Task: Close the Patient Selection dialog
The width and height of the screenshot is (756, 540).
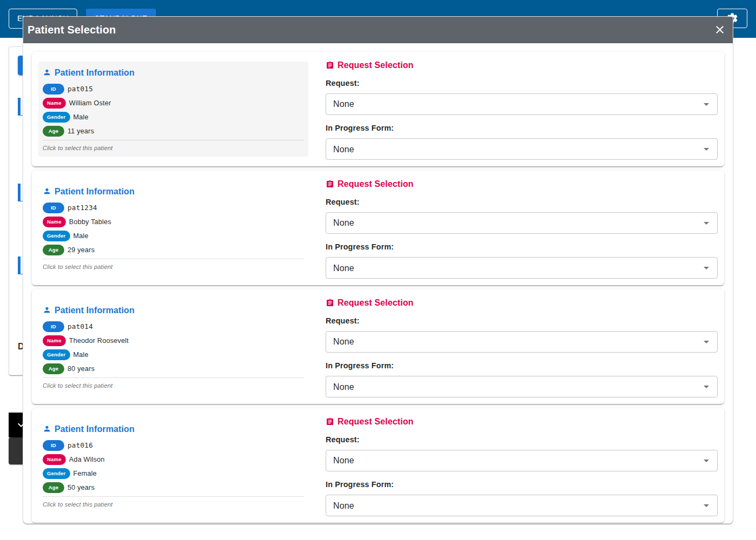Action: (x=719, y=30)
